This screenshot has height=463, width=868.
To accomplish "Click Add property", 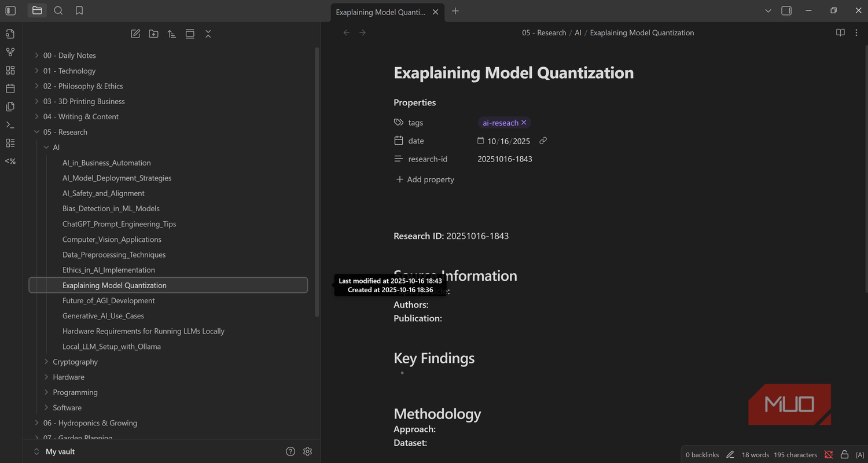I will [425, 179].
